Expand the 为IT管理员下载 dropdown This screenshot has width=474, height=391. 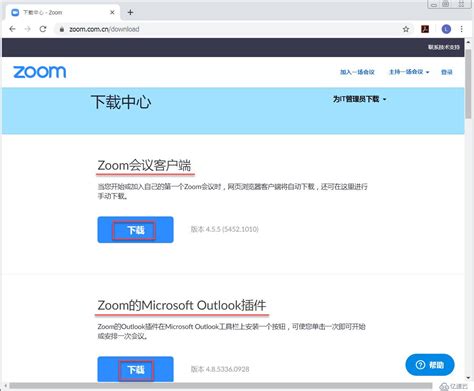[x=359, y=99]
